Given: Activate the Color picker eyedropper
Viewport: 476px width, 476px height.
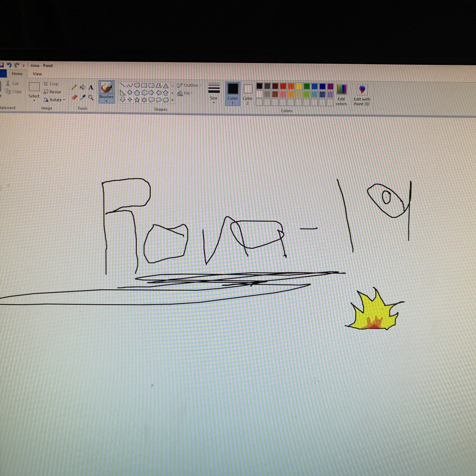Looking at the screenshot, I should coord(83,98).
